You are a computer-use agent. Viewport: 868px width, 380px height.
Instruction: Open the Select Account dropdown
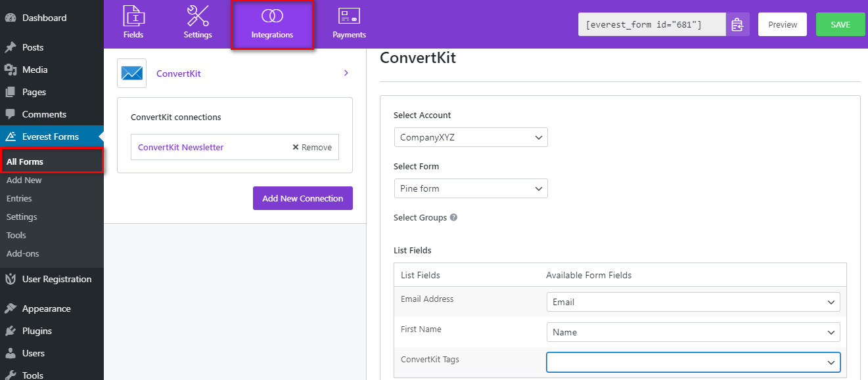[x=470, y=137]
